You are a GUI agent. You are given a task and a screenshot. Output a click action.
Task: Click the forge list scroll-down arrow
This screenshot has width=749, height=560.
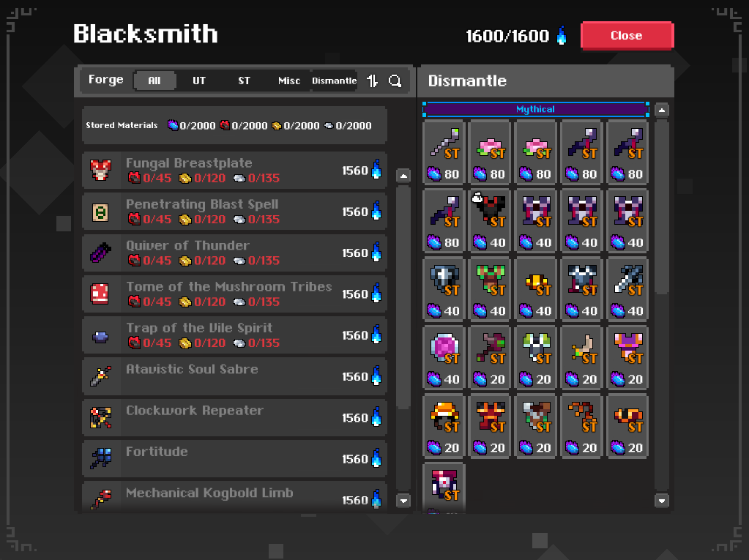[x=403, y=501]
